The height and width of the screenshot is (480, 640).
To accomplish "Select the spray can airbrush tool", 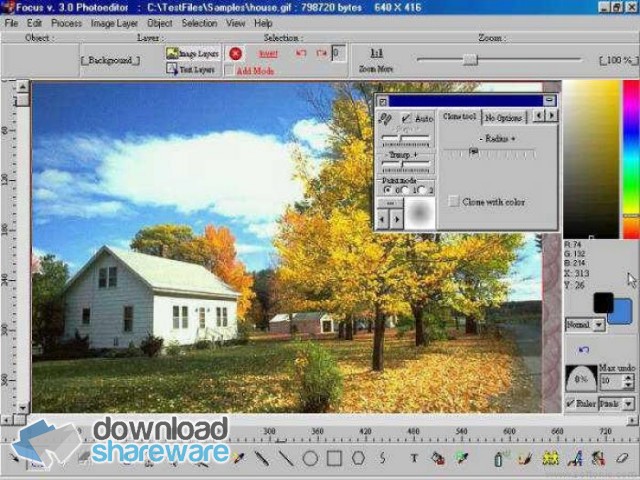I will pos(500,458).
